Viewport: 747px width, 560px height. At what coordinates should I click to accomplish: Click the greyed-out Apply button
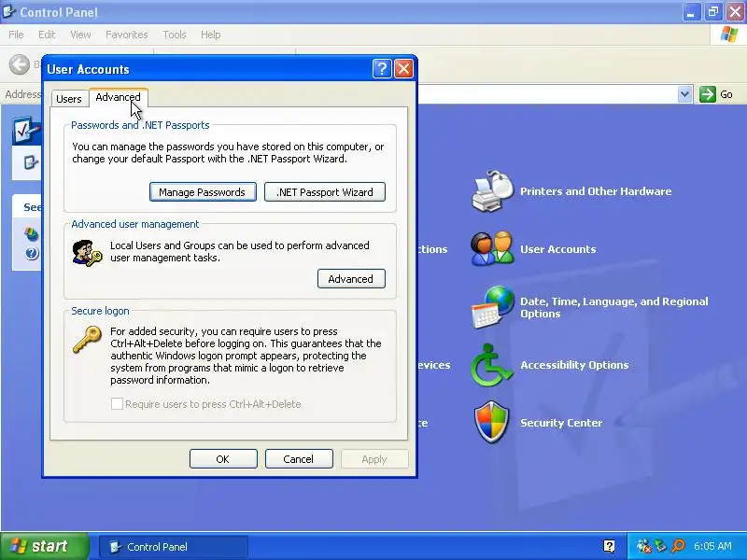point(374,459)
